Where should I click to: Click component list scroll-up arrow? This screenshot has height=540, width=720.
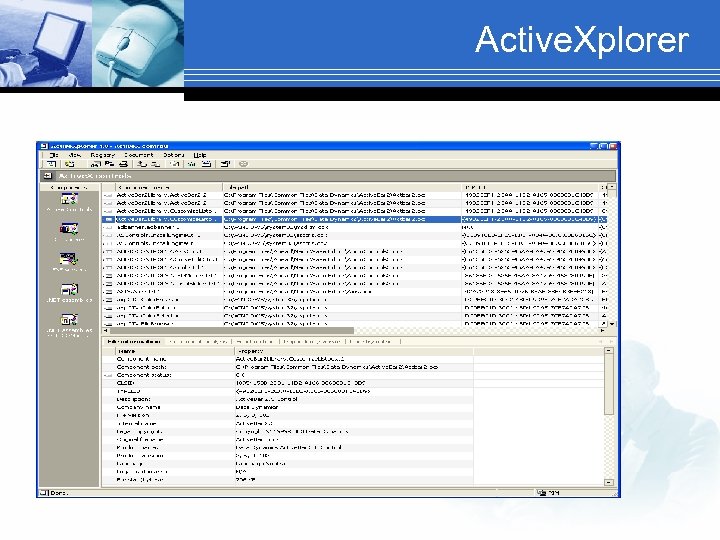(612, 187)
